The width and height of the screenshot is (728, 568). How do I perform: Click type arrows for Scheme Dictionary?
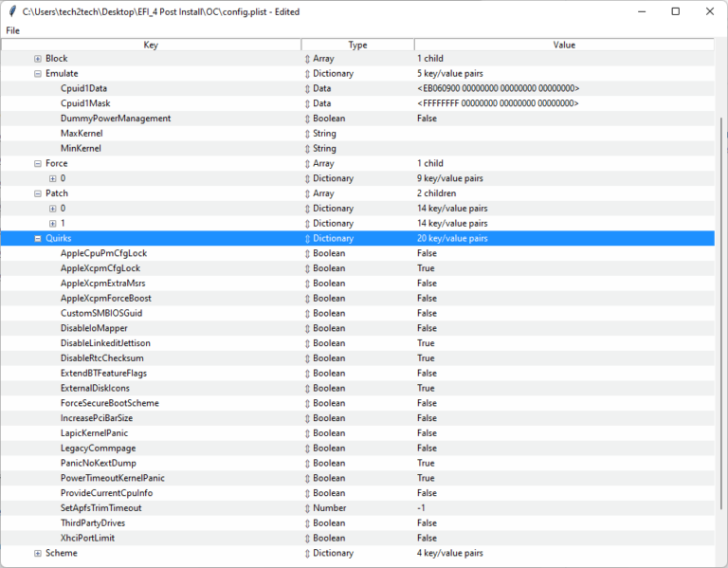[x=307, y=553]
